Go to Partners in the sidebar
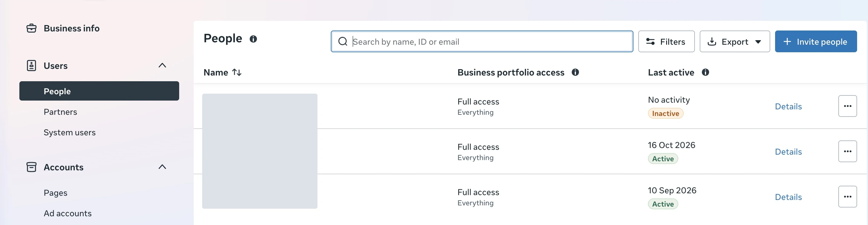Image resolution: width=868 pixels, height=225 pixels. (60, 112)
